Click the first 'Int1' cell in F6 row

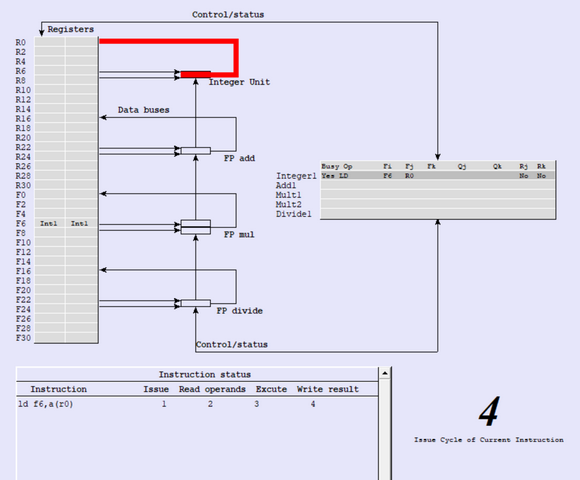pos(49,223)
